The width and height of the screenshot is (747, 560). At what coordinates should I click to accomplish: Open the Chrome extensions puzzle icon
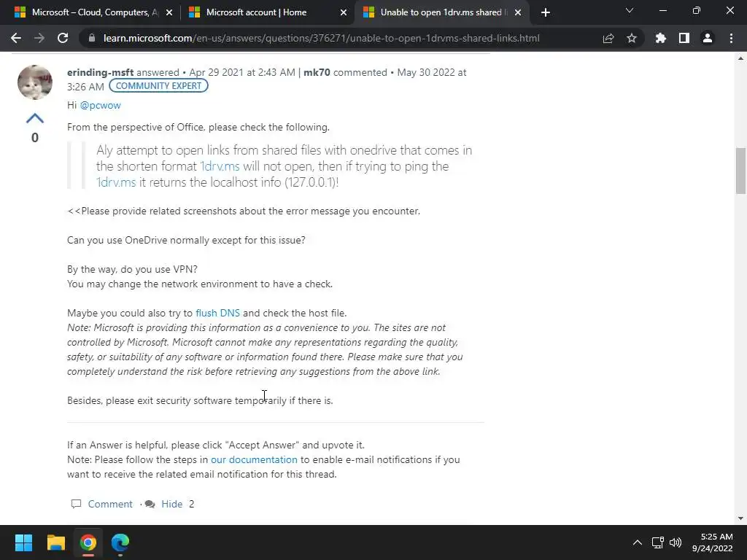[x=660, y=38]
